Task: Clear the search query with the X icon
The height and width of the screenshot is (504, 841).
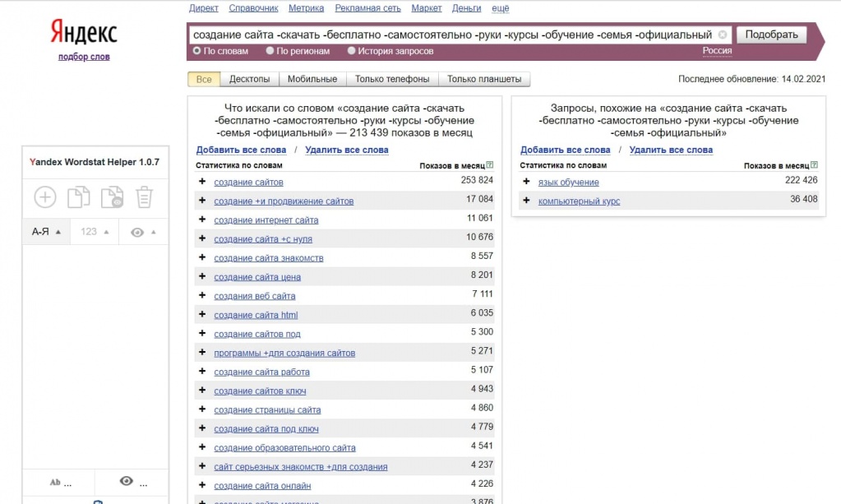Action: click(722, 35)
